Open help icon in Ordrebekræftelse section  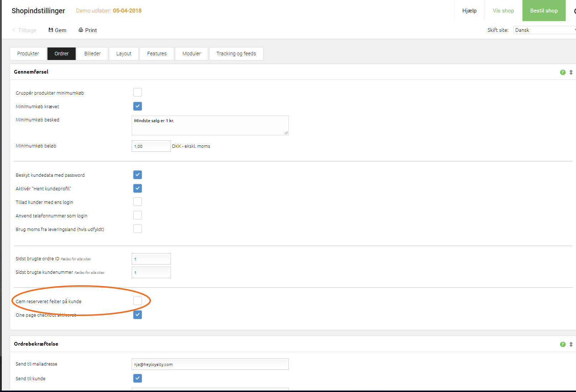(x=563, y=344)
